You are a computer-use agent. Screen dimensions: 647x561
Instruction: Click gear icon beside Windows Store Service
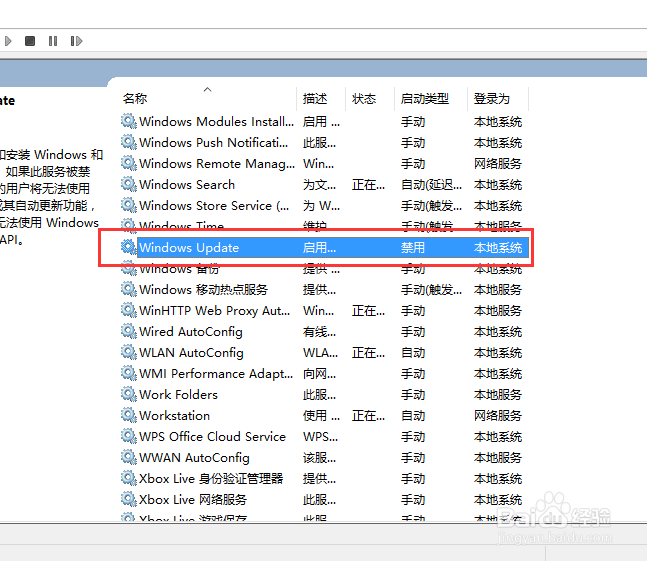pos(128,205)
